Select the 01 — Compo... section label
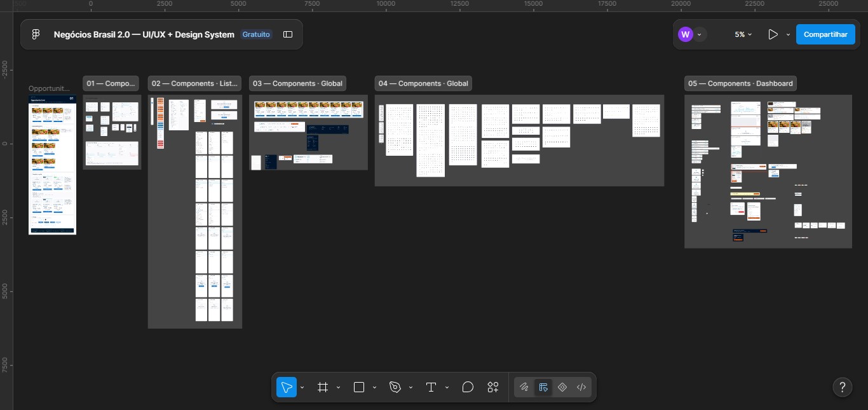Image resolution: width=868 pixels, height=410 pixels. [111, 83]
